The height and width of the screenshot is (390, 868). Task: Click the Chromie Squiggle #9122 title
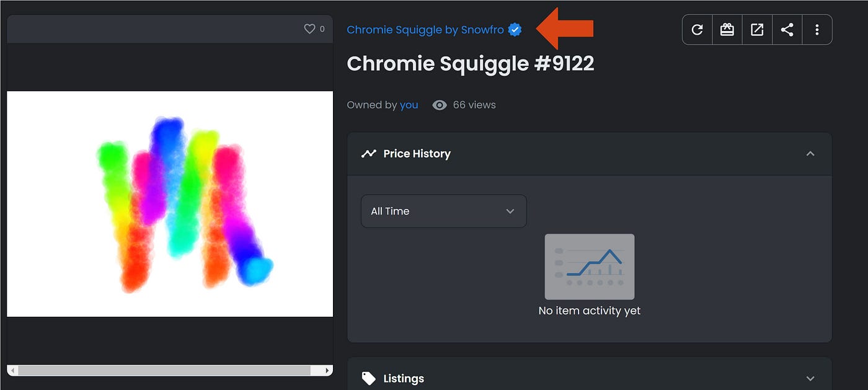pyautogui.click(x=471, y=63)
